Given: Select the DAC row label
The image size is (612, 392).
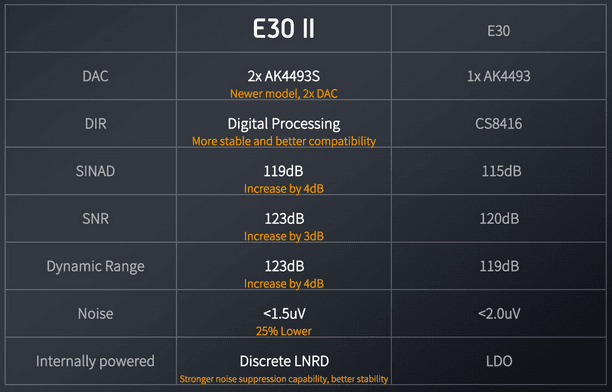Looking at the screenshot, I should coord(95,76).
